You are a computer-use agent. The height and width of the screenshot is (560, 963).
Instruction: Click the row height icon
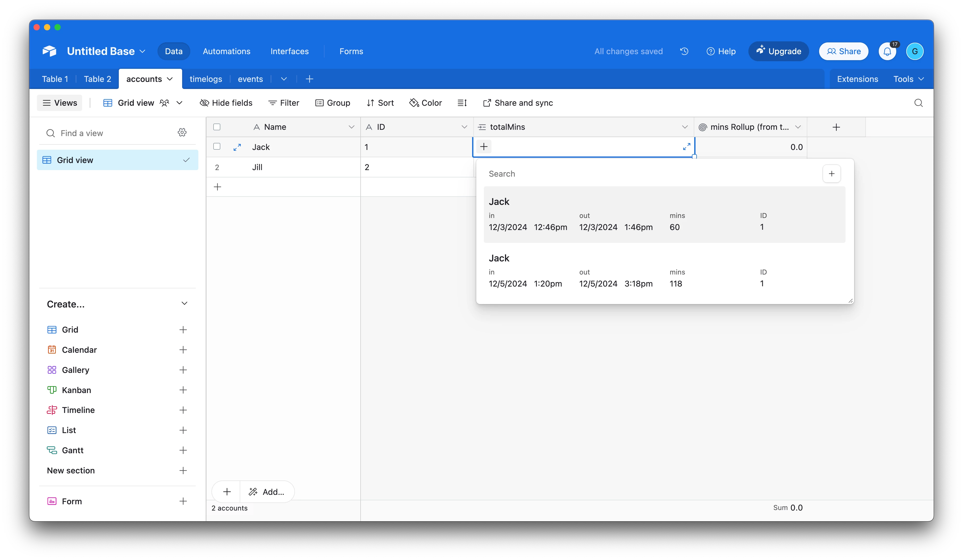[462, 103]
